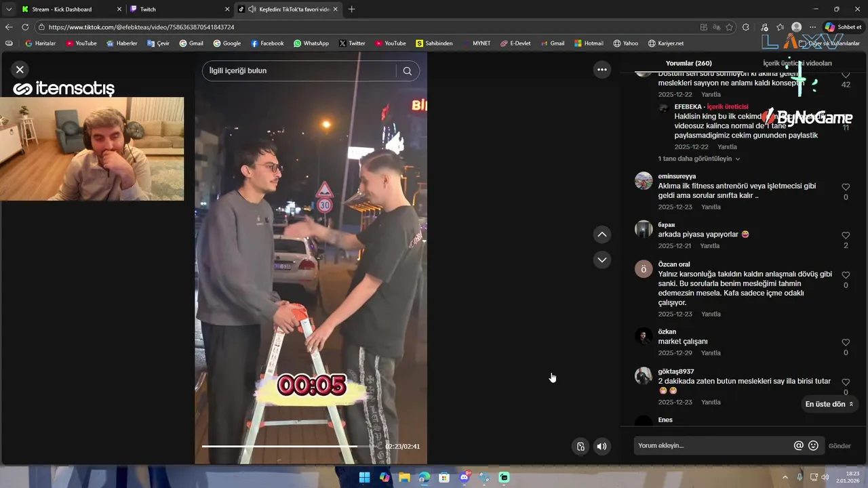Expand '1 tane daha görüntüleyin' replies
This screenshot has width=868, height=488.
pos(698,159)
